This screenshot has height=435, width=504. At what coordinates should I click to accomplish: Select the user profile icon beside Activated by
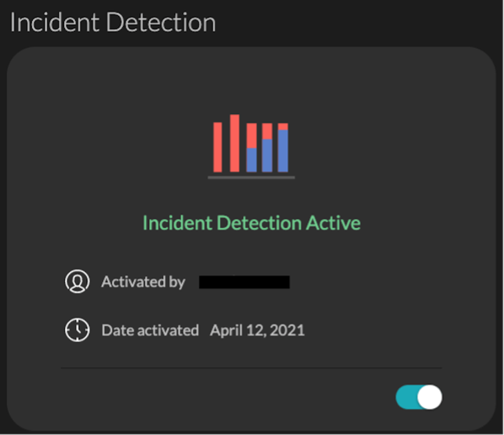[77, 282]
